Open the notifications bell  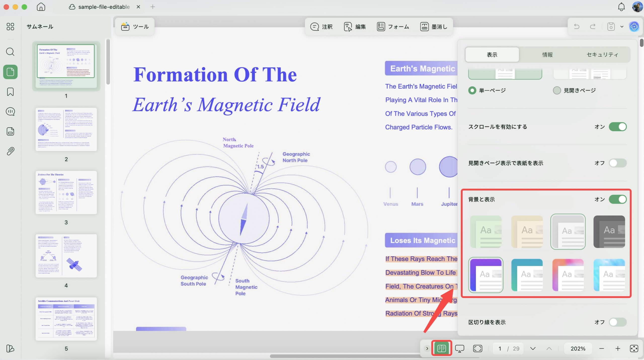pos(621,7)
